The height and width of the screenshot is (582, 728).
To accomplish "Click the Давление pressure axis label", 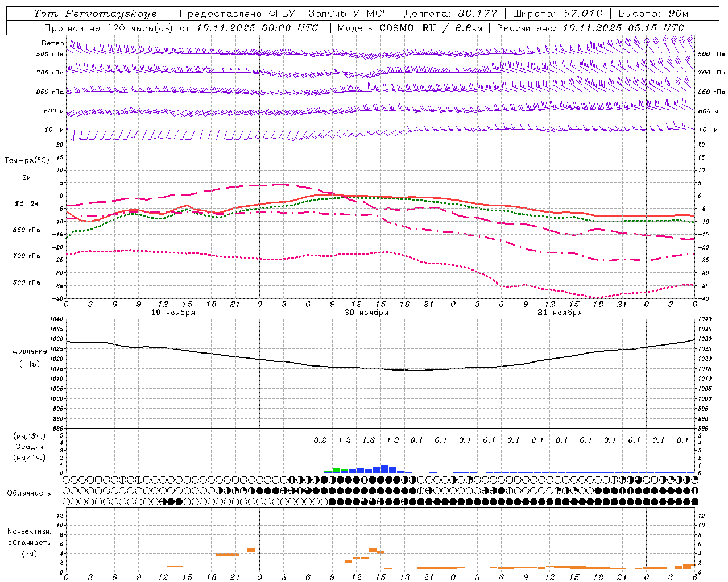I will 30,351.
